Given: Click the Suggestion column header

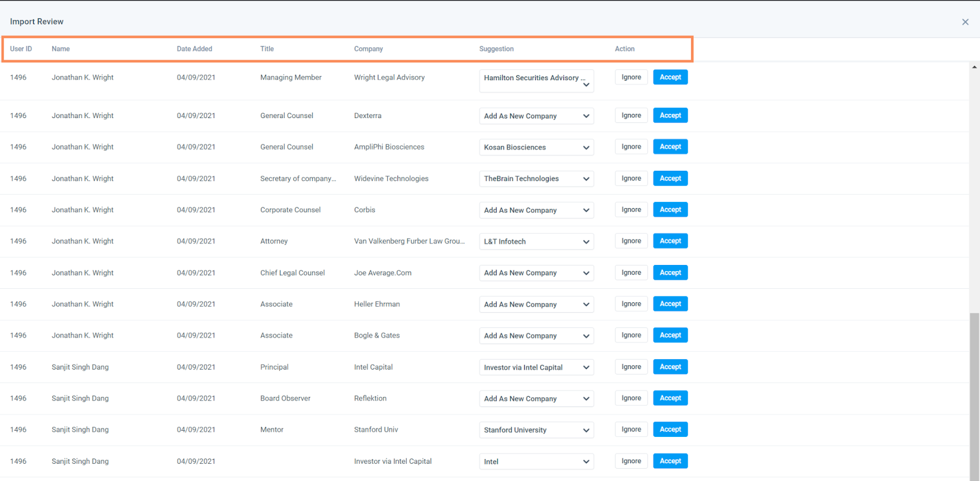Looking at the screenshot, I should tap(496, 49).
